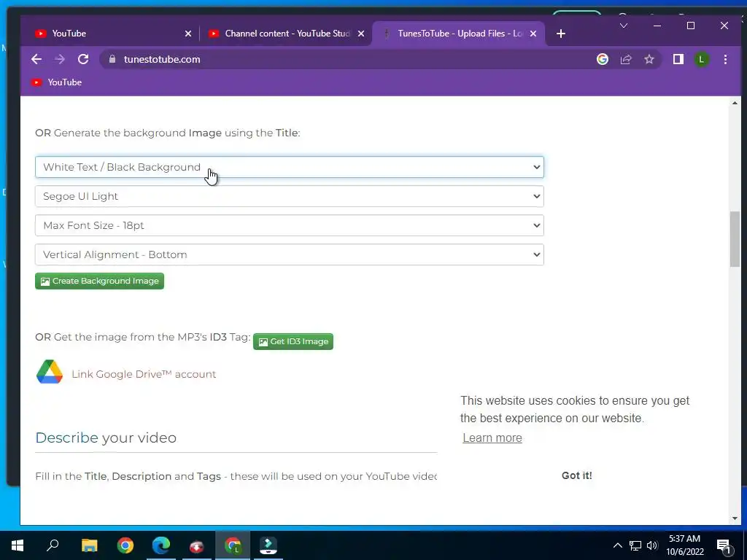
Task: Go back using the browser back arrow
Action: pos(36,59)
